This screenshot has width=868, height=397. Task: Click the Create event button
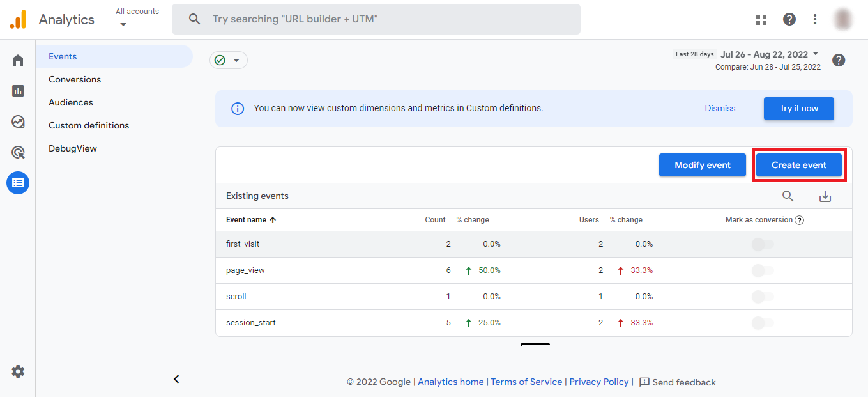[799, 165]
